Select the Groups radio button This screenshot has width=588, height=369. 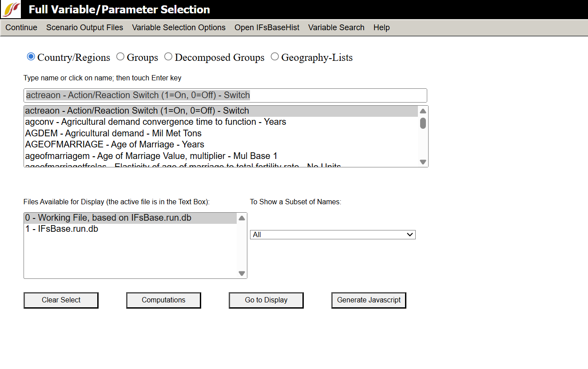click(x=120, y=57)
